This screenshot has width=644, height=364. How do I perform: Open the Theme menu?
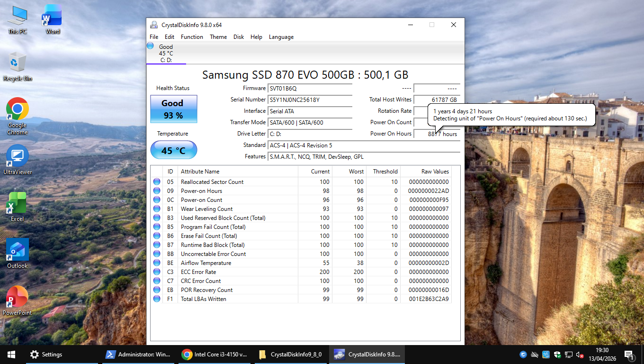[x=218, y=37]
